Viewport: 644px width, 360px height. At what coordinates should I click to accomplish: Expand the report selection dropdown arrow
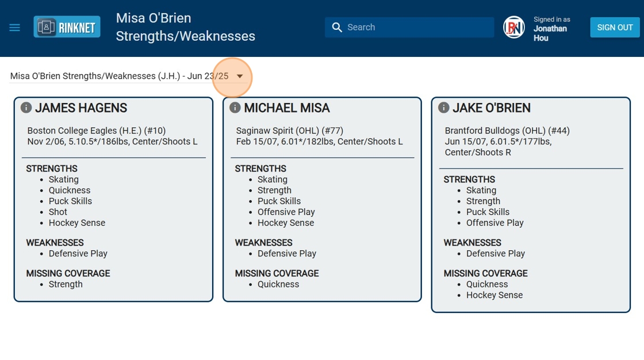pyautogui.click(x=240, y=76)
